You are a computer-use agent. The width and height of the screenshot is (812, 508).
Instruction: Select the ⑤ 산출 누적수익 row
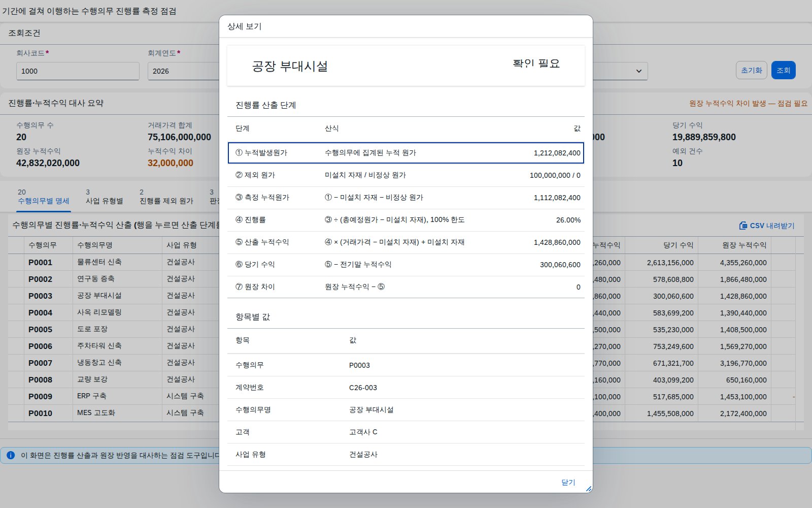(x=406, y=242)
